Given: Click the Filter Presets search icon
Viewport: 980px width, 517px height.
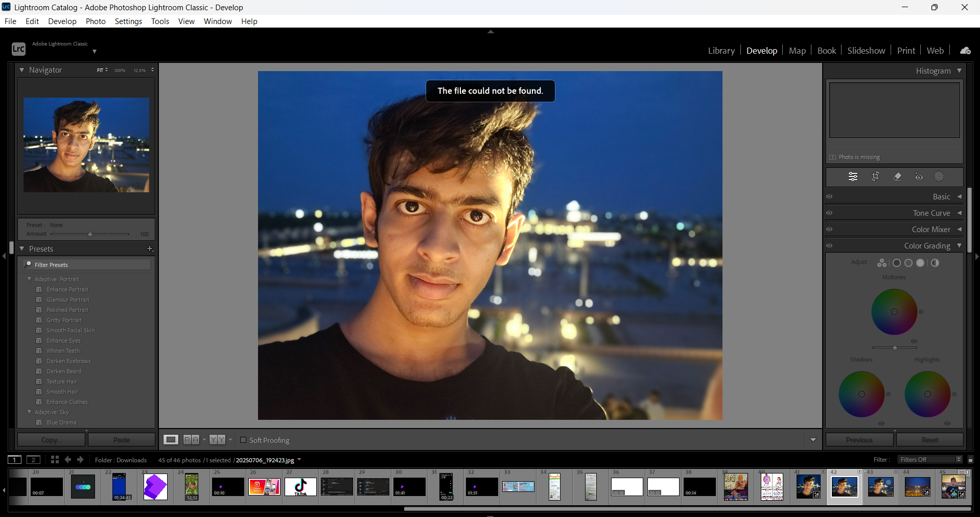Looking at the screenshot, I should (x=29, y=264).
